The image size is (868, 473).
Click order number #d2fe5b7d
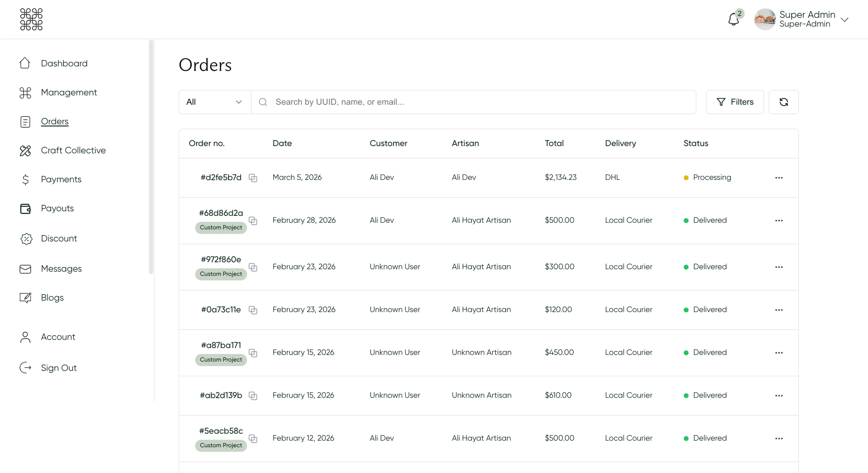click(x=221, y=177)
